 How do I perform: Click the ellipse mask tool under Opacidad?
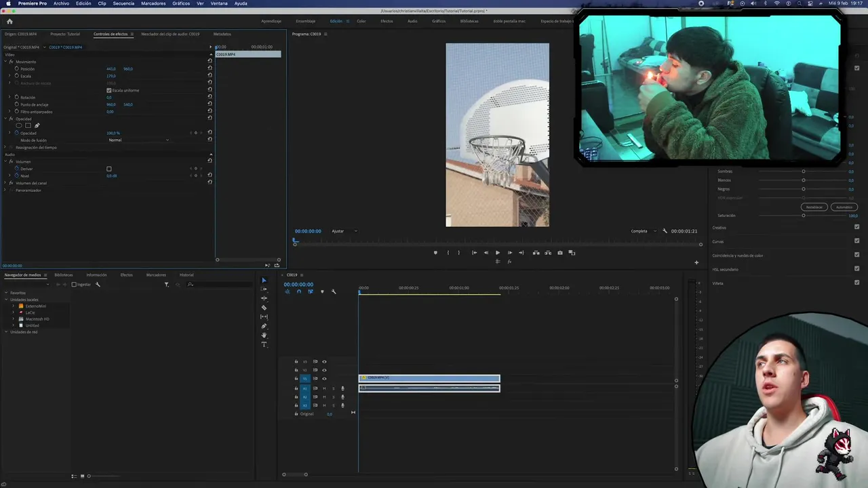click(19, 125)
